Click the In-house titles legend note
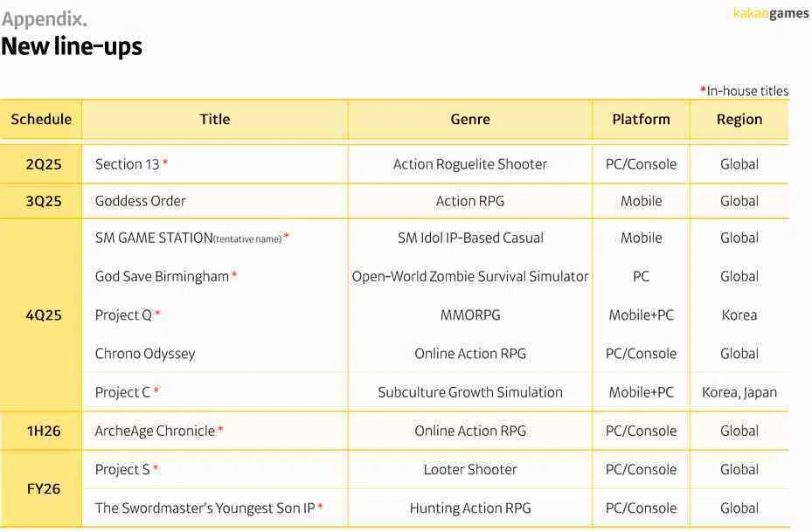 click(744, 91)
